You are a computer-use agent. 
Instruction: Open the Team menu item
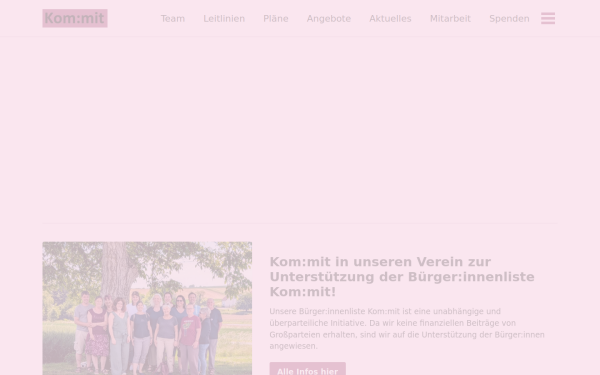[173, 19]
